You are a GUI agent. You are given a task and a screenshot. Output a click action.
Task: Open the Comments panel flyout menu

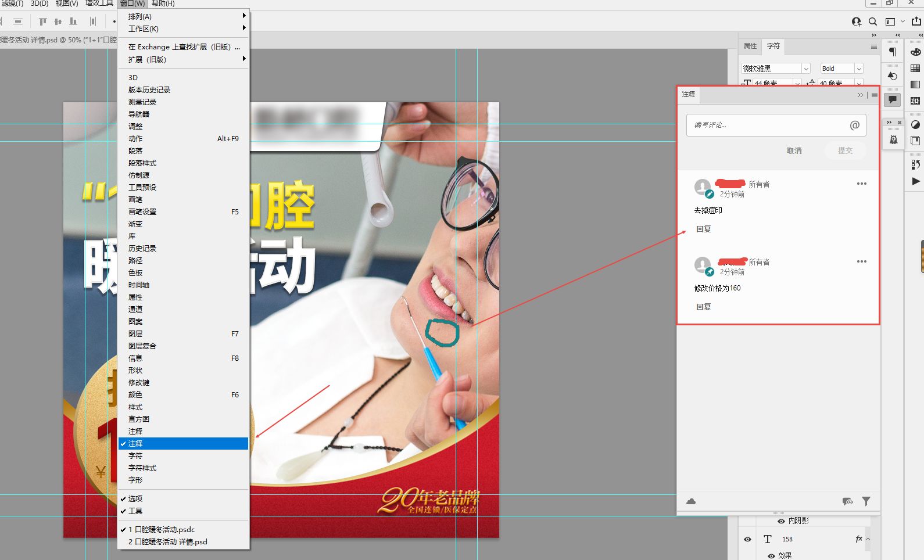[874, 95]
